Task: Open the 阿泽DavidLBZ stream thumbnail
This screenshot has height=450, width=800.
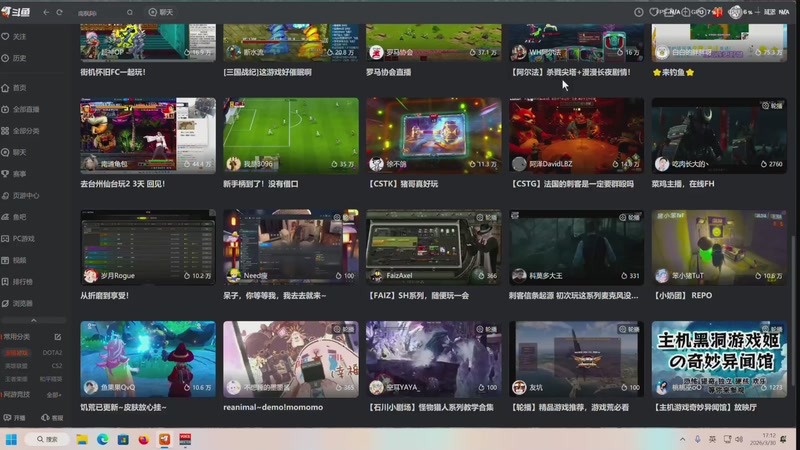Action: (577, 135)
